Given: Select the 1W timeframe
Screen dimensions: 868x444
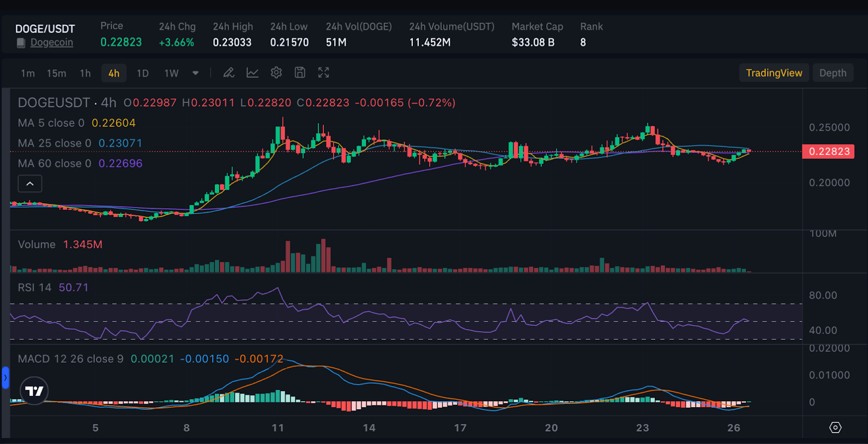Looking at the screenshot, I should [x=171, y=73].
